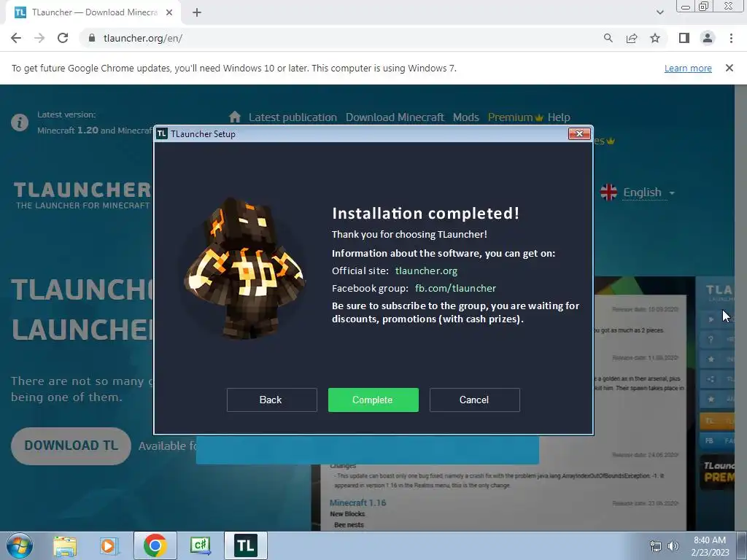Click the UK flag icon beside English
The image size is (747, 560).
(609, 192)
